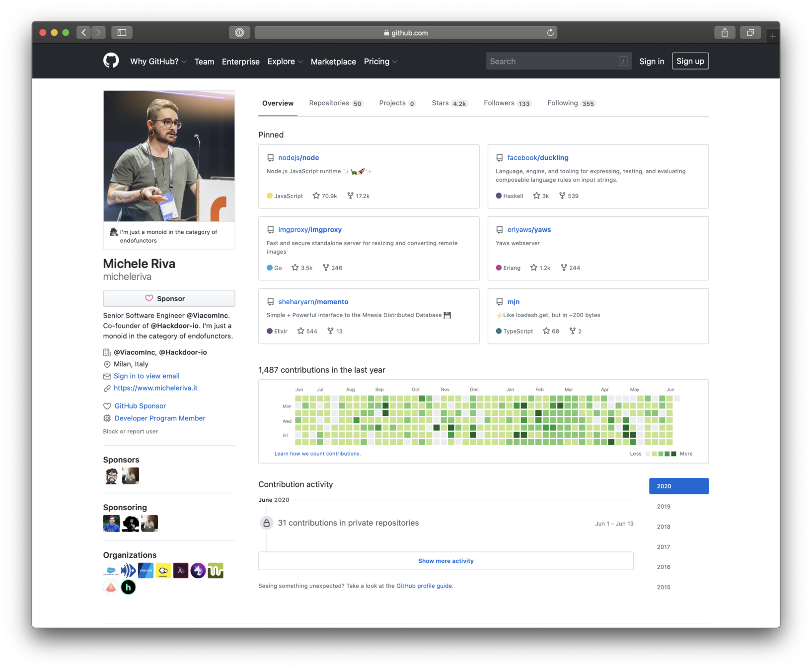Switch to the Following tab
812x670 pixels.
[x=571, y=103]
